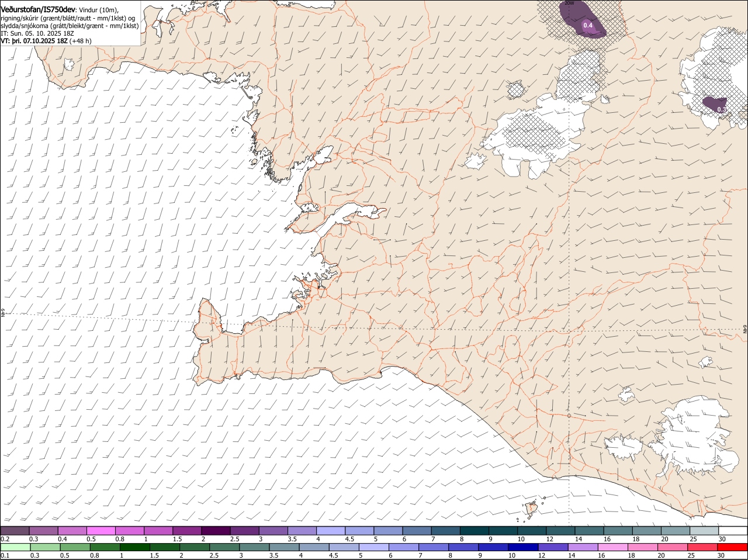Click the 'IT: Sun. 05. 10. 2025 18Z' line
The image size is (748, 560).
click(x=37, y=33)
